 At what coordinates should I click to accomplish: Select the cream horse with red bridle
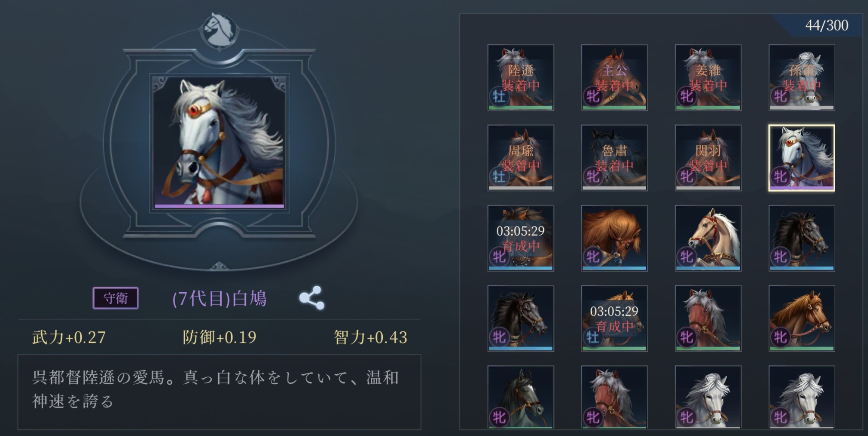[708, 238]
